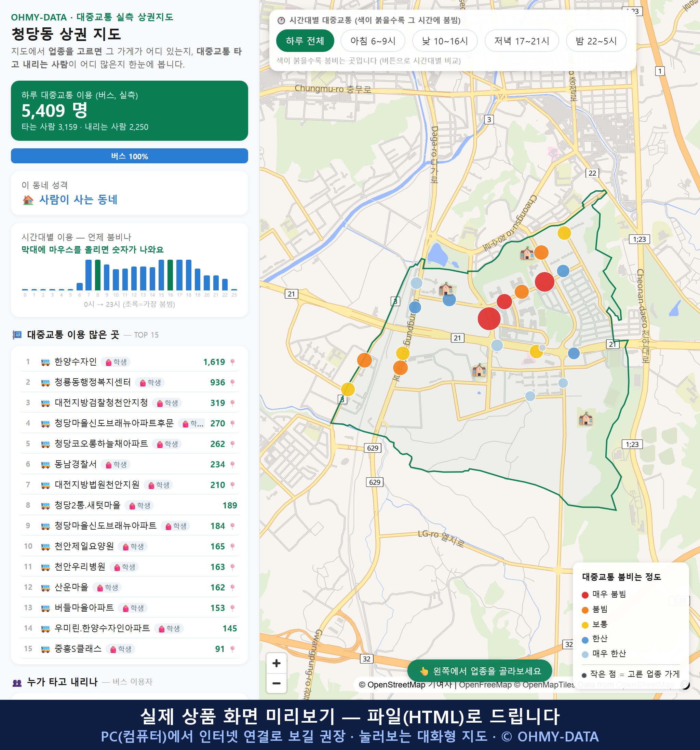Click the pin icon on the 대전지방검찰청천안지청 row

[x=232, y=403]
